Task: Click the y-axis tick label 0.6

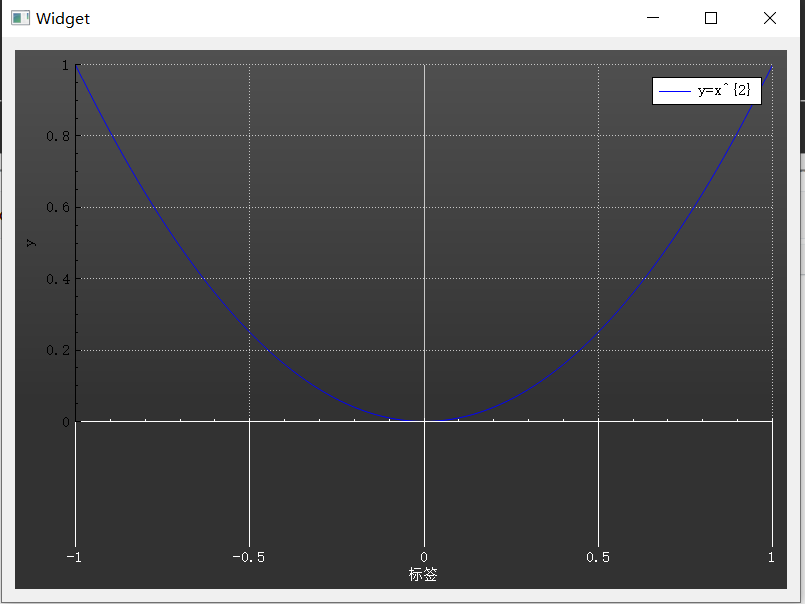Action: [x=58, y=207]
